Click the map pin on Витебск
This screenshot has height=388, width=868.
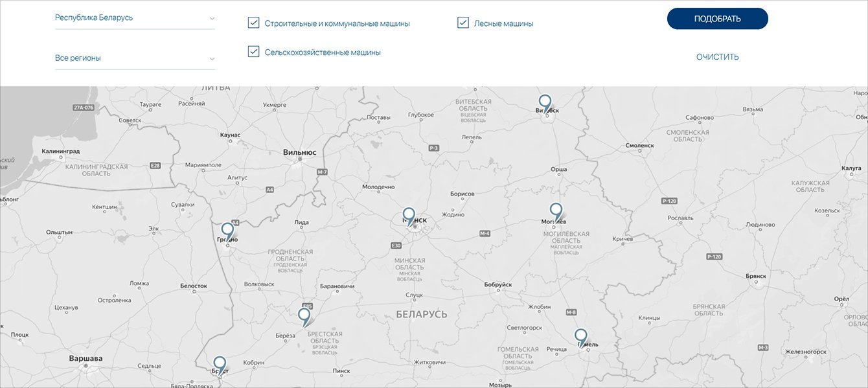pyautogui.click(x=545, y=104)
